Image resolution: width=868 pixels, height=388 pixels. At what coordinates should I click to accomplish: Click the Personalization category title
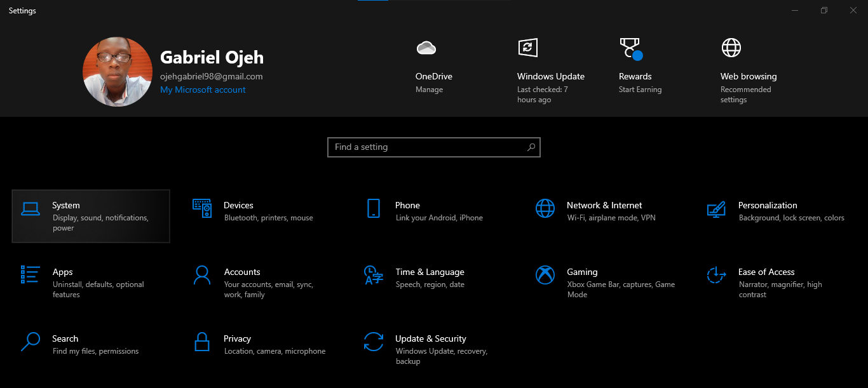pyautogui.click(x=768, y=206)
